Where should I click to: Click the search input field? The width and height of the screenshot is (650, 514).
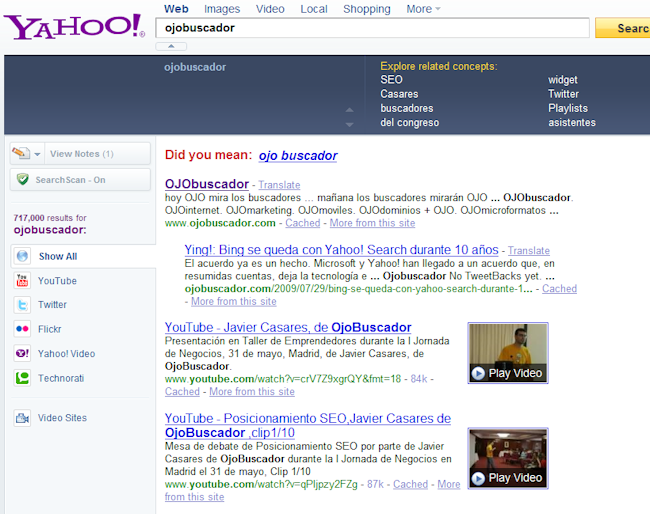pyautogui.click(x=372, y=28)
